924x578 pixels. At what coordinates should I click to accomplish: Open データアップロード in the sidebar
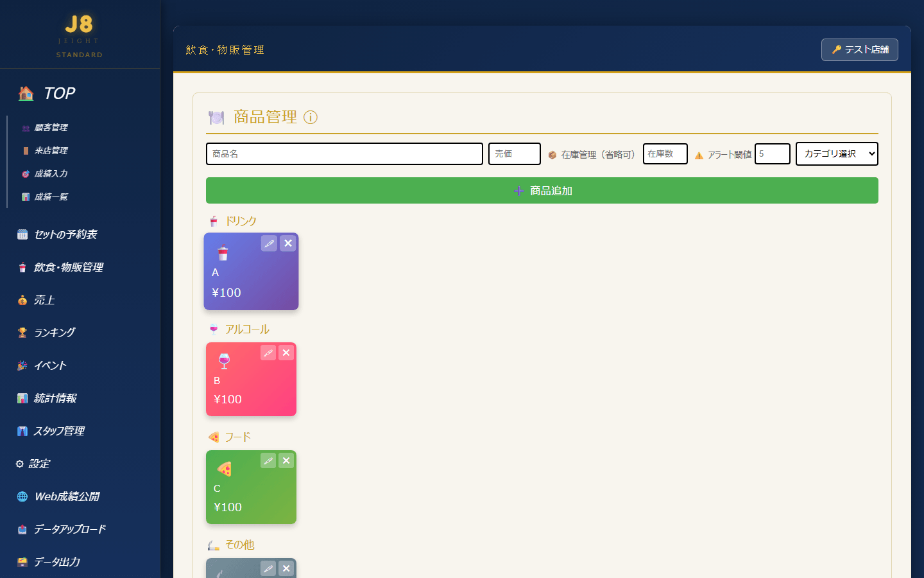click(61, 529)
